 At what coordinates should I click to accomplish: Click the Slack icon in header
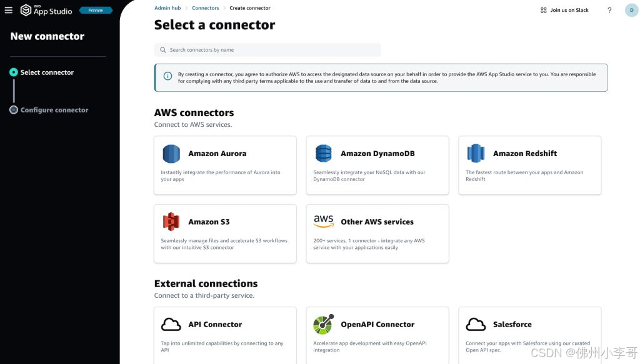click(543, 10)
